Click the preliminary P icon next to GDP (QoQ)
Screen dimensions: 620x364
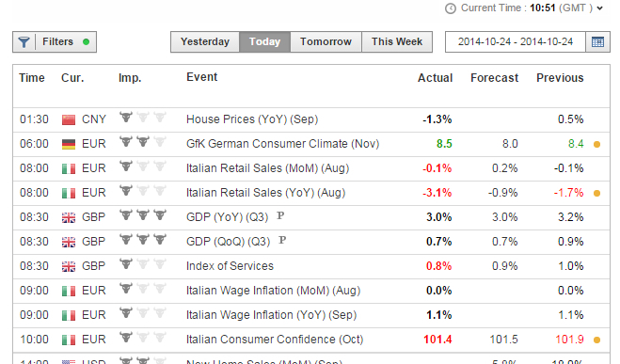click(282, 240)
